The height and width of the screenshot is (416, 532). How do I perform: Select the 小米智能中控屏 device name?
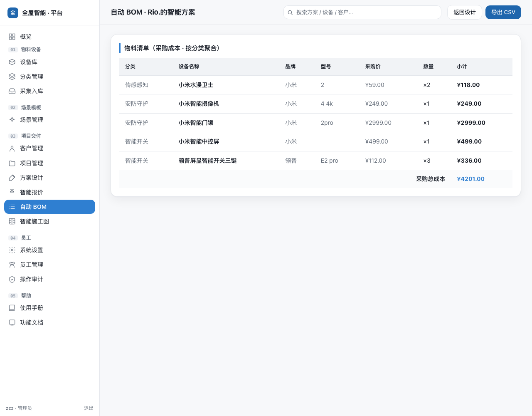coord(199,141)
